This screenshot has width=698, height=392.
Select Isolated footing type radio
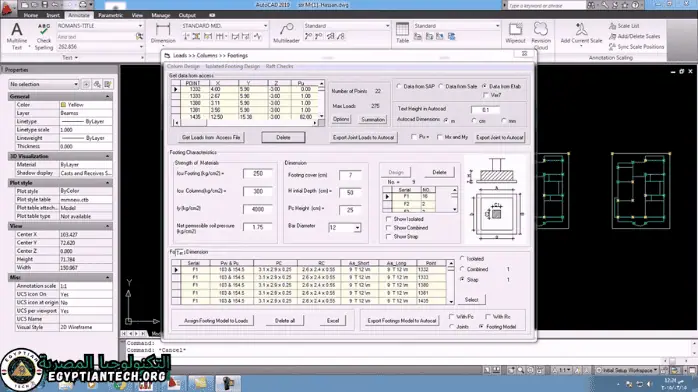462,259
